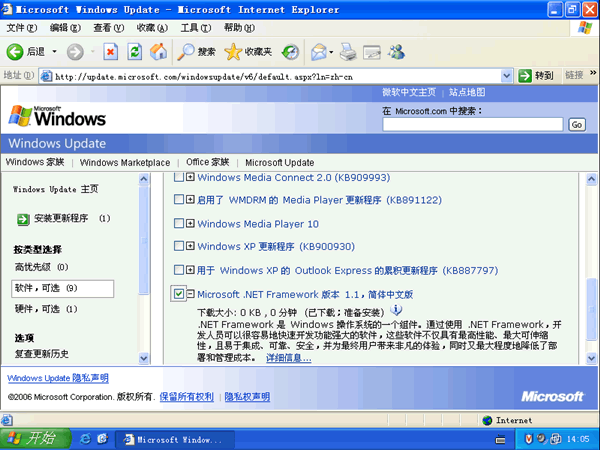Expand Windows Media Connect 2.0 details
The image size is (600, 450).
[x=190, y=177]
